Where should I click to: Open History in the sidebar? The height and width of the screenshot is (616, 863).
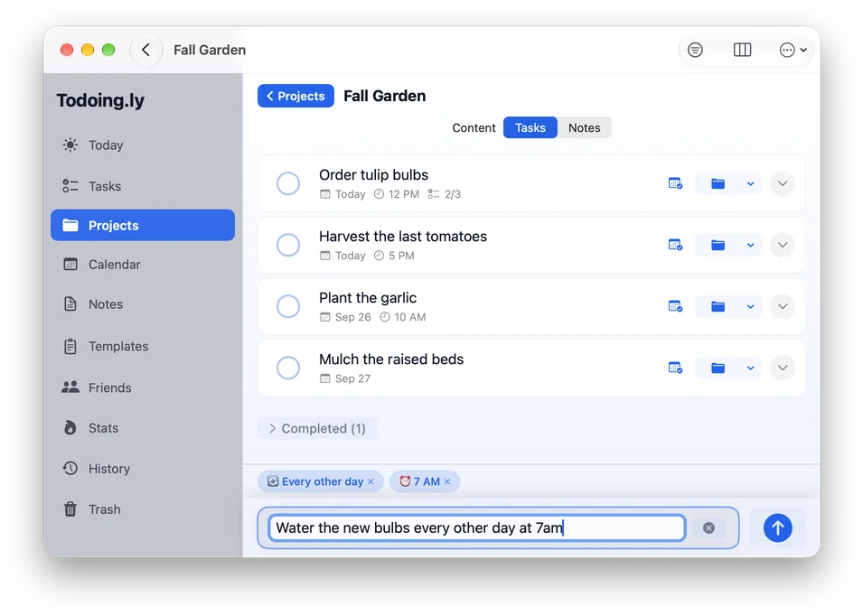(x=143, y=469)
